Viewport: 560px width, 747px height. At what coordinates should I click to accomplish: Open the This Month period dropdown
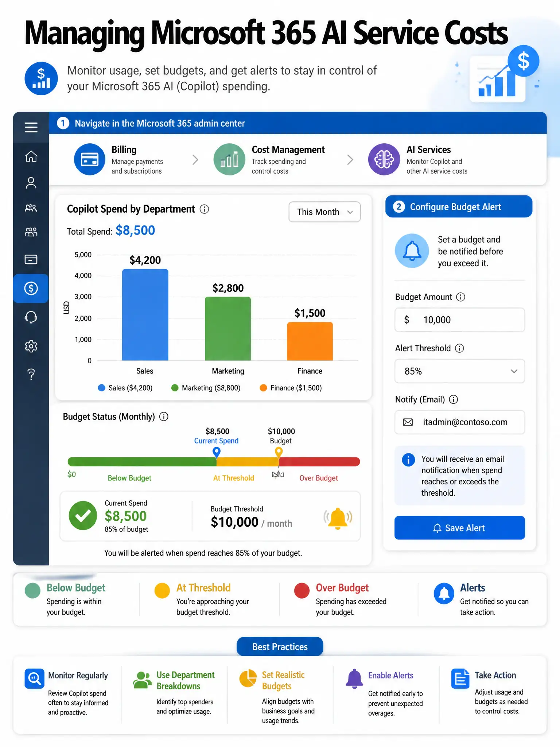click(324, 212)
